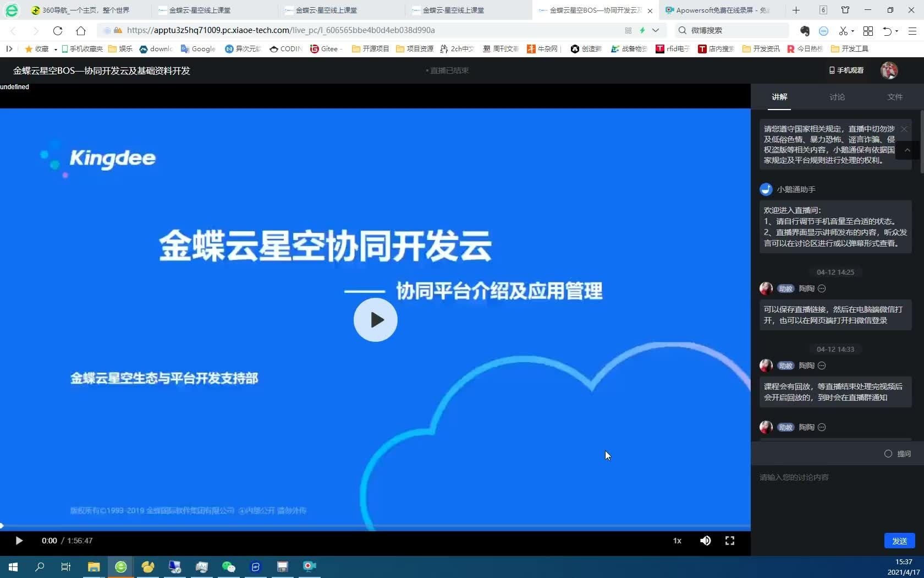
Task: Open the scissors screenshot tool
Action: [x=843, y=31]
